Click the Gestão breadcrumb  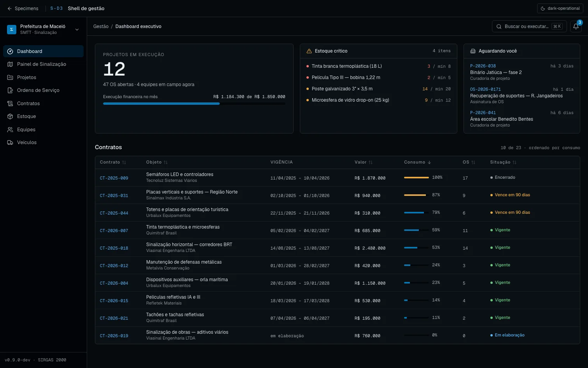[101, 26]
